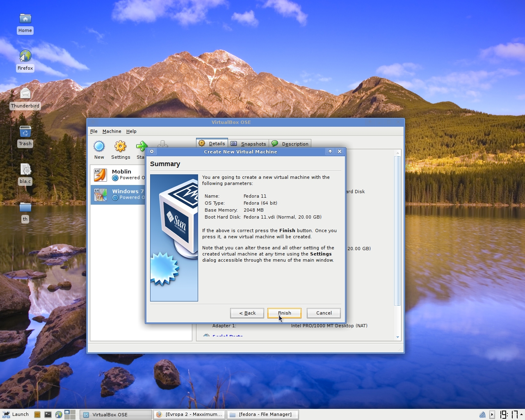Open the Help menu
This screenshot has width=525, height=420.
[x=131, y=131]
